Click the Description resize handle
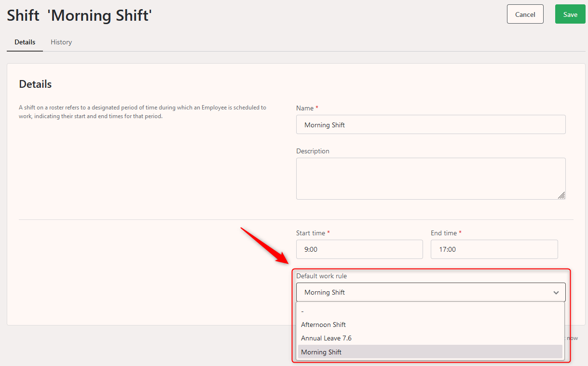The width and height of the screenshot is (588, 366). 561,195
